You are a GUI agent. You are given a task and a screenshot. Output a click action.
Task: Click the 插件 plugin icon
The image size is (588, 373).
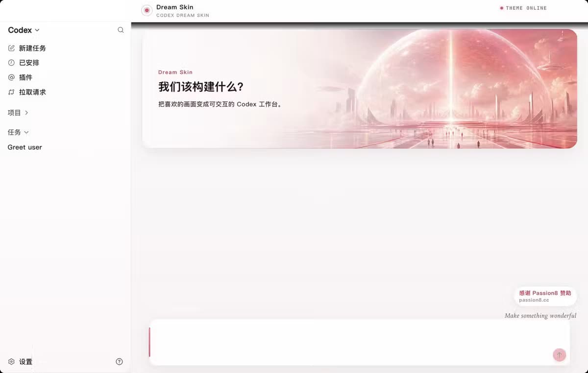click(x=11, y=77)
